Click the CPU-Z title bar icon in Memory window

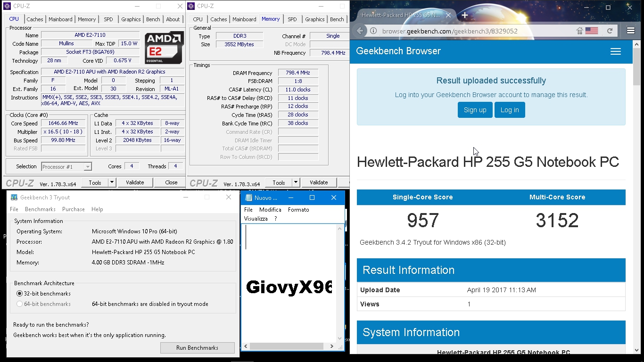point(191,6)
